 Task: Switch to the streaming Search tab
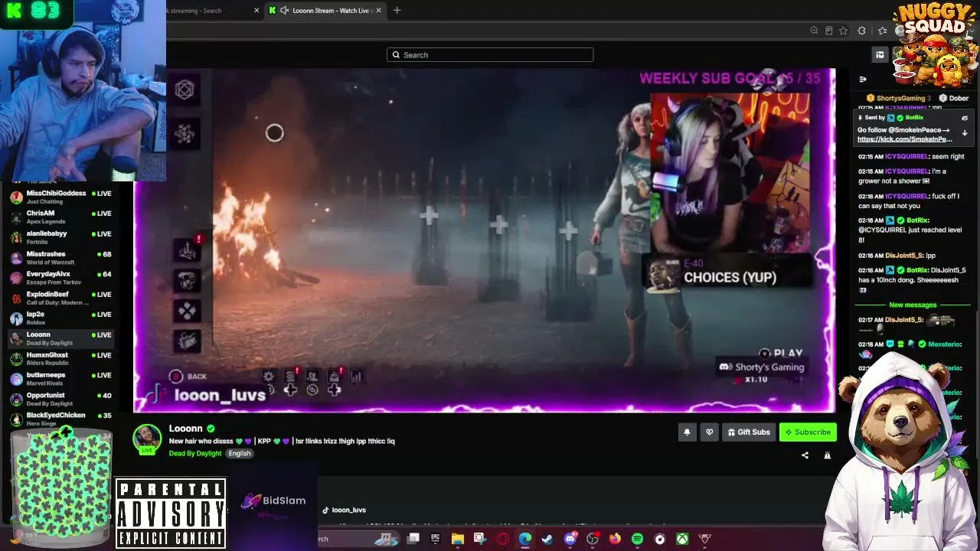[214, 11]
